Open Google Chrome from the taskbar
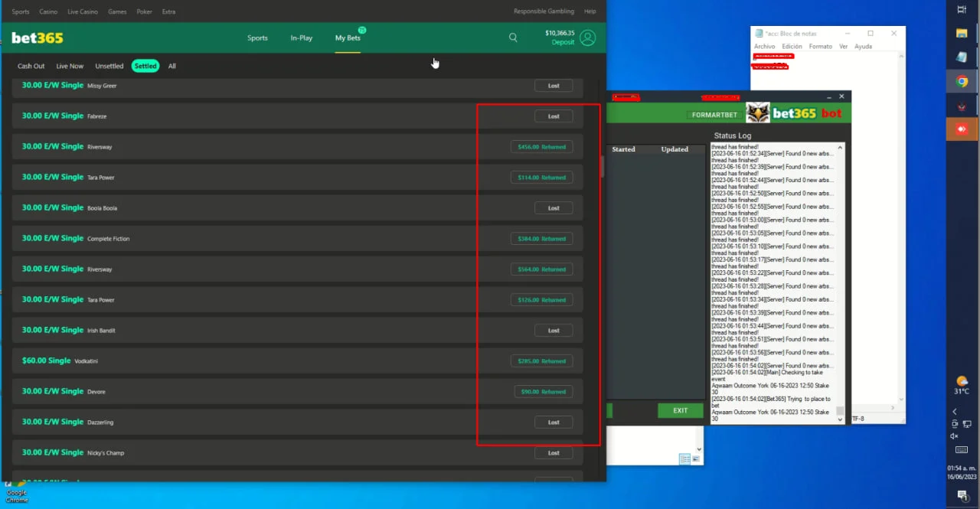 pyautogui.click(x=962, y=81)
